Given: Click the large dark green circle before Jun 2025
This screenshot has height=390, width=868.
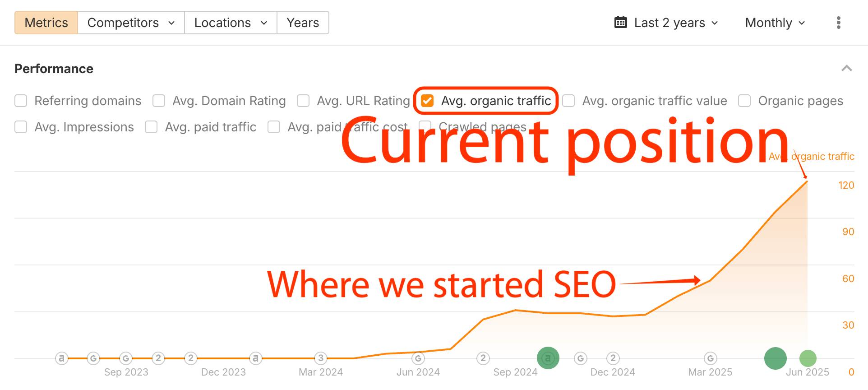Looking at the screenshot, I should click(775, 358).
